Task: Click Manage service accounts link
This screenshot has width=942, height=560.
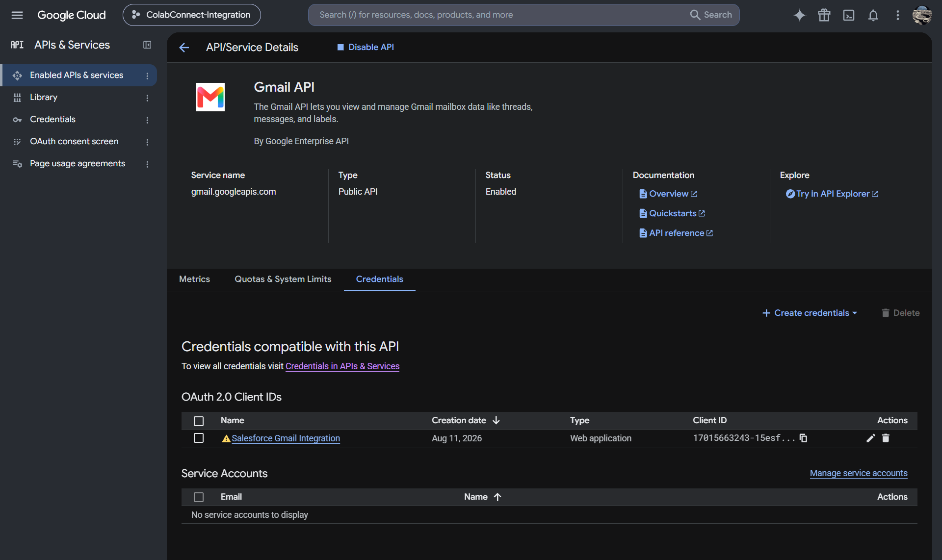Action: [x=859, y=473]
